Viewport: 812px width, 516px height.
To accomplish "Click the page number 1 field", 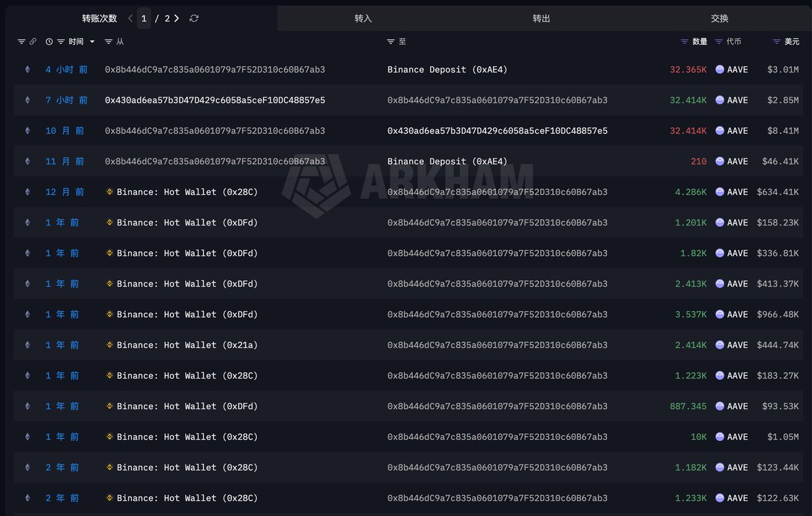I will (144, 18).
